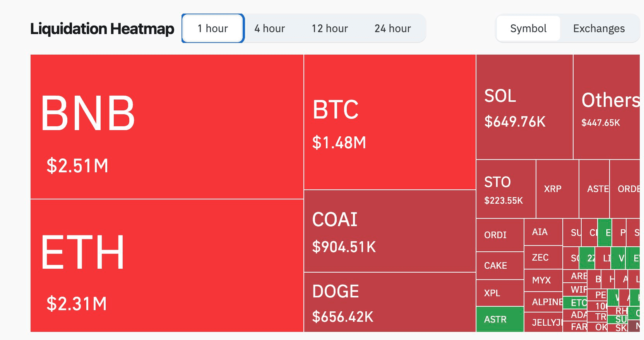The image size is (644, 340).
Task: Select the 1 hour timeframe tab
Action: pos(213,29)
